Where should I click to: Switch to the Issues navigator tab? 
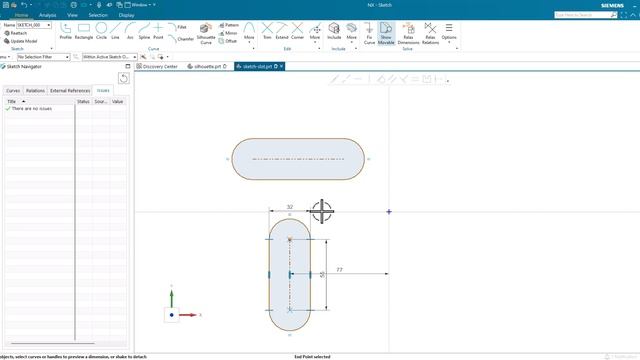click(103, 90)
